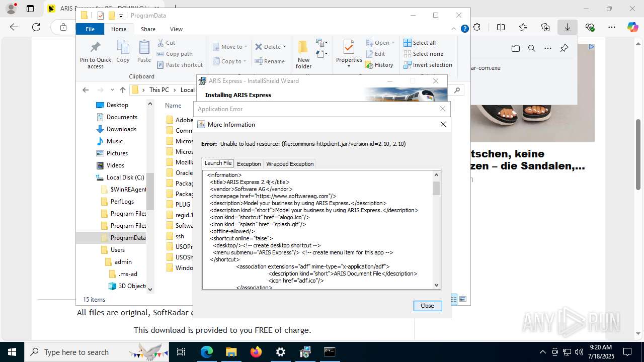Select Pictures in the navigation pane
This screenshot has height=362, width=644.
(117, 153)
